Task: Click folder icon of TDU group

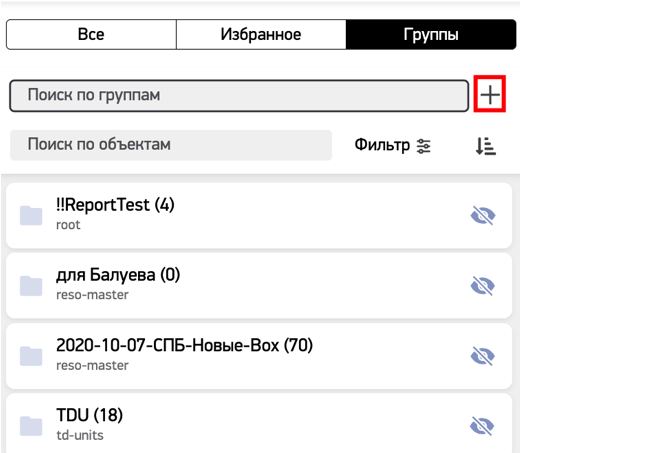Action: (31, 426)
